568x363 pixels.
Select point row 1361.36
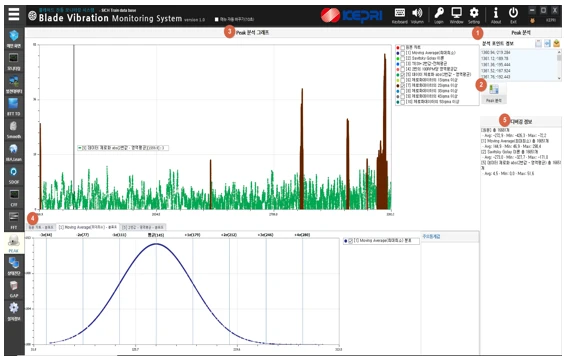click(x=496, y=65)
